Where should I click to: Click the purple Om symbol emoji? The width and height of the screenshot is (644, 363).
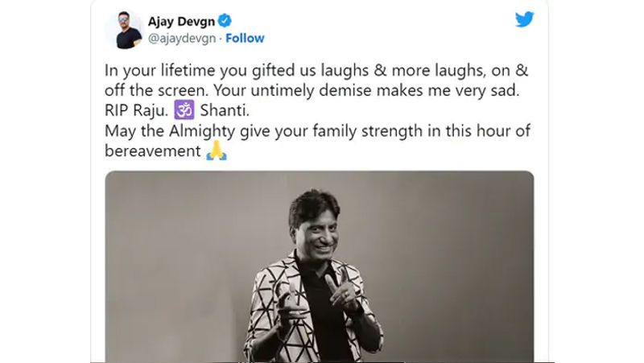click(x=184, y=110)
